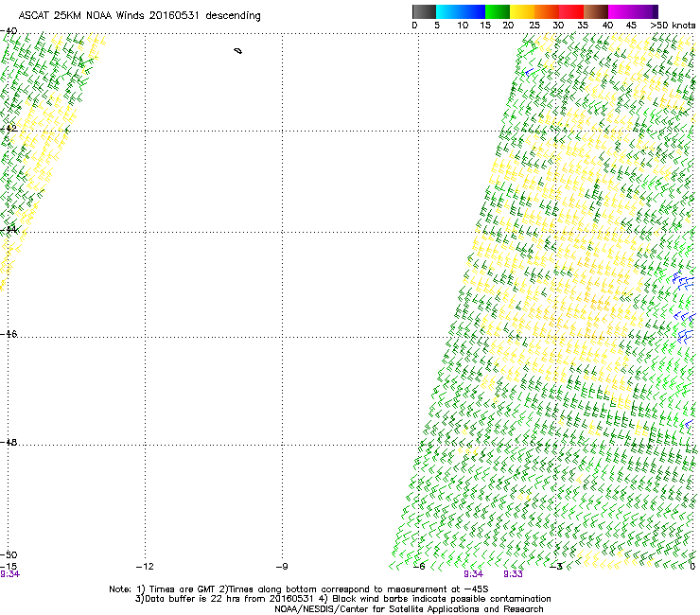
Task: Click the '-9' longitude axis label
Action: point(281,567)
